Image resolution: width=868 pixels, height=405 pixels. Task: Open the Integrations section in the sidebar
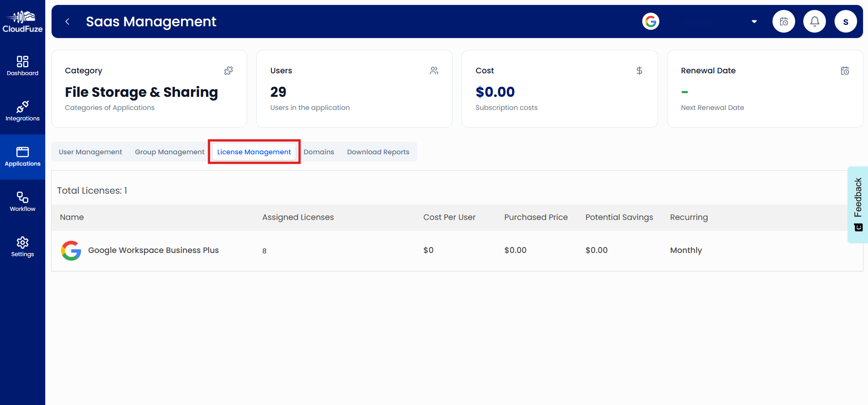click(23, 111)
